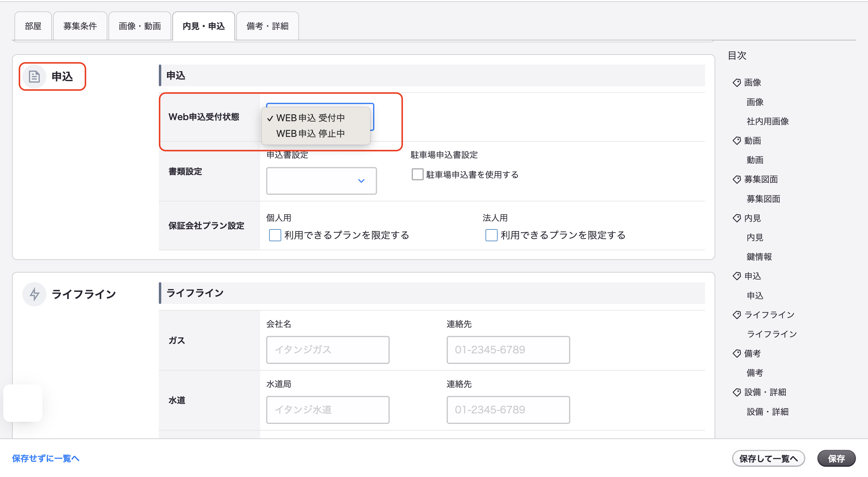Viewport: 868px width, 477px height.
Task: Switch to the 画像・動画 tab
Action: click(x=140, y=26)
